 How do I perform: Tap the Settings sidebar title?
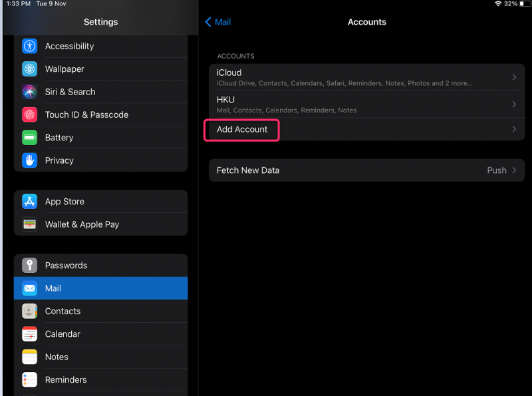(x=101, y=22)
